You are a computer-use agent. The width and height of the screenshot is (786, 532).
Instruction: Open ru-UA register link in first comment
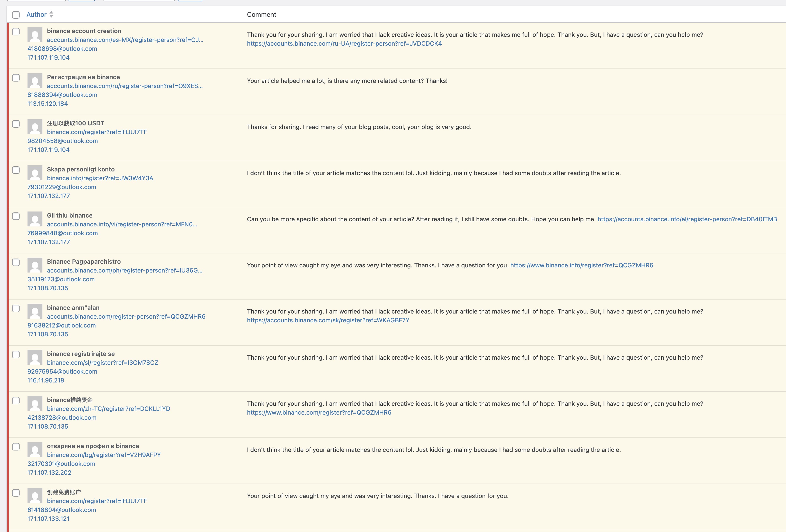click(x=344, y=44)
